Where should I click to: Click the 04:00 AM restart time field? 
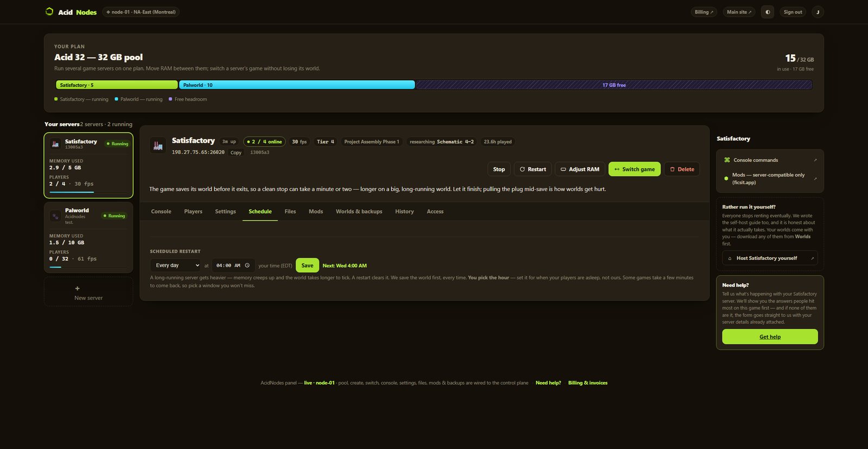[233, 265]
